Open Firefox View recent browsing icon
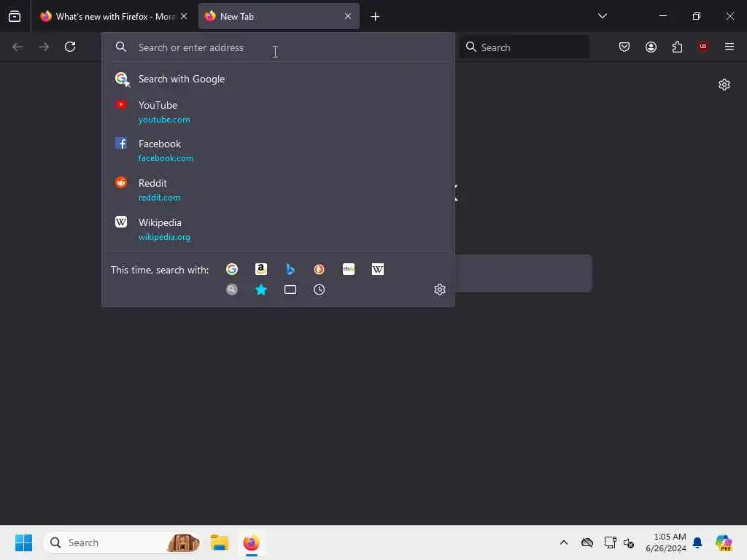The height and width of the screenshot is (560, 747). click(15, 16)
